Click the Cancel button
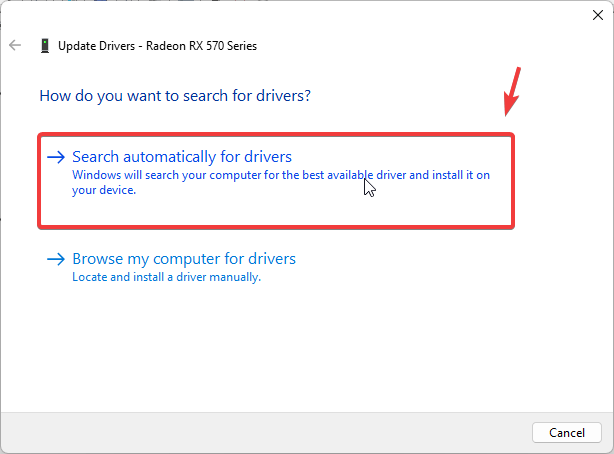This screenshot has height=454, width=614. 567,432
